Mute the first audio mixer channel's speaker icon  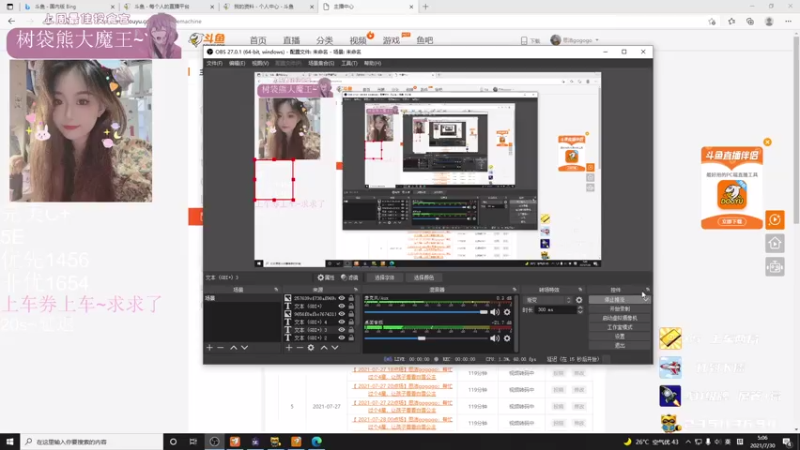click(494, 312)
